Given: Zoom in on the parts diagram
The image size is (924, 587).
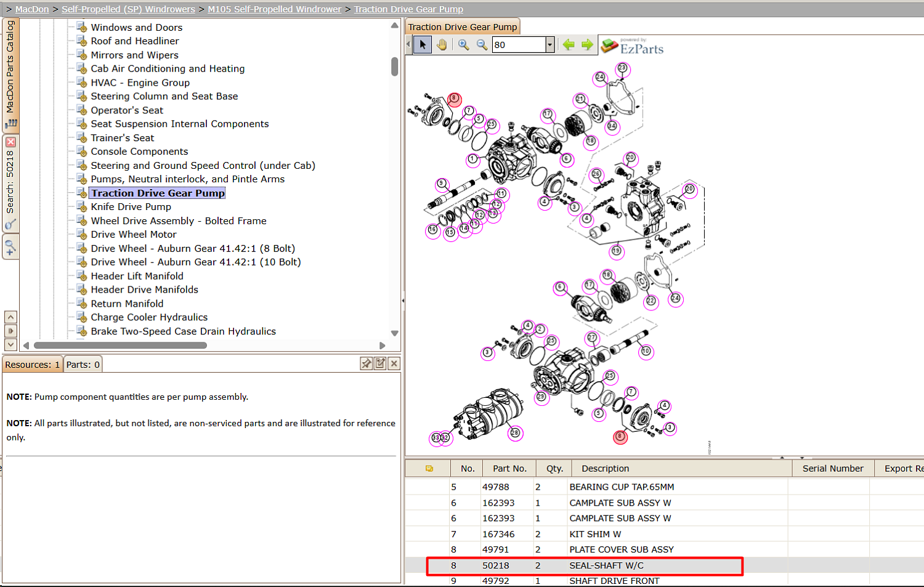Looking at the screenshot, I should pyautogui.click(x=463, y=44).
